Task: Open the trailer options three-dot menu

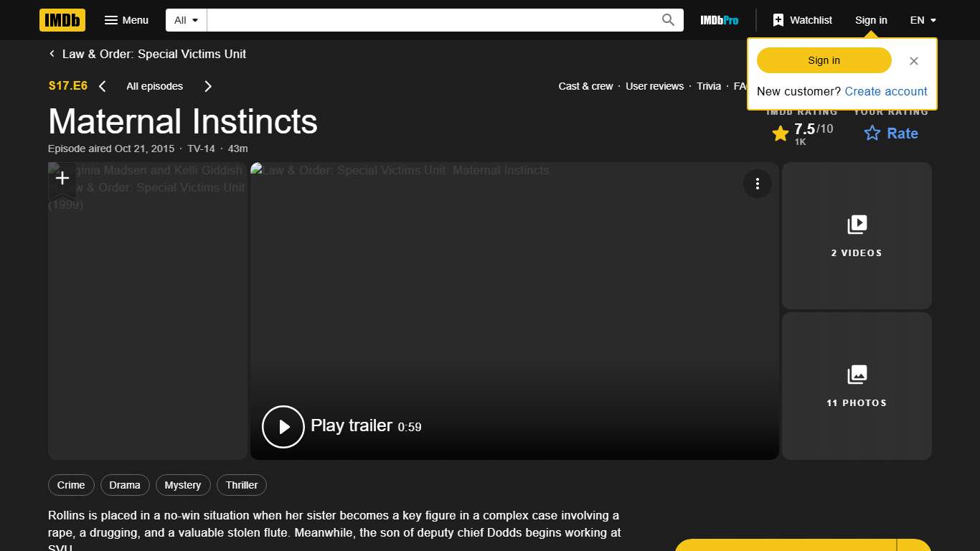Action: (x=758, y=184)
